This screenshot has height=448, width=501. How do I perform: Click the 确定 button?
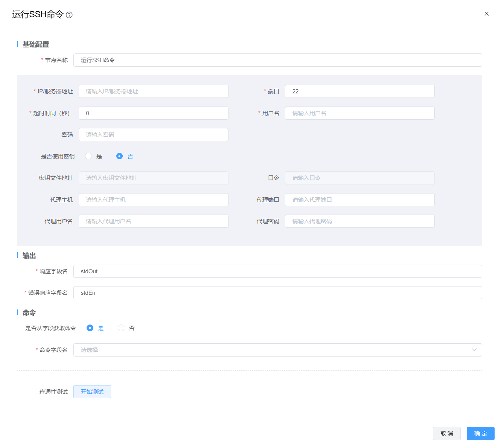480,434
